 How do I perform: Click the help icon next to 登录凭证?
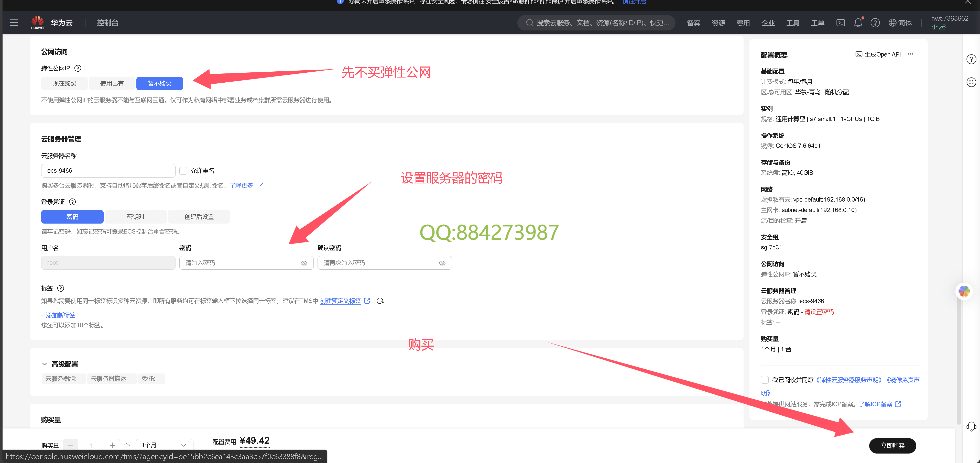tap(72, 202)
